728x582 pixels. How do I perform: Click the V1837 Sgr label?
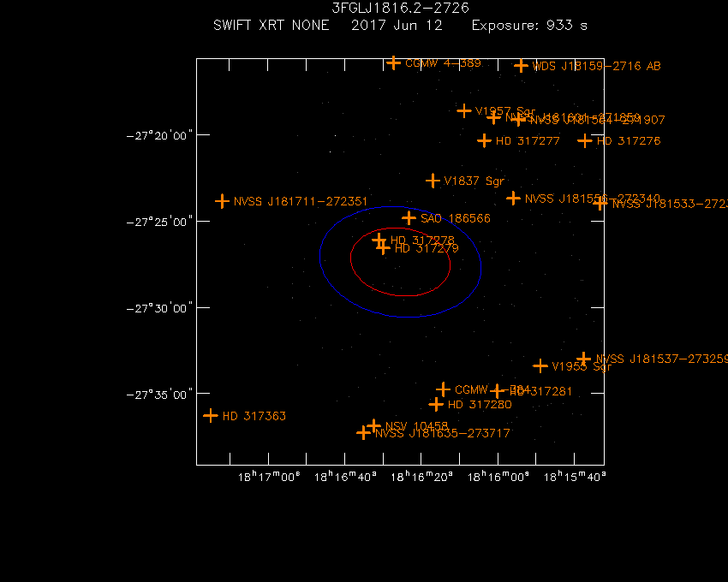pos(474,181)
